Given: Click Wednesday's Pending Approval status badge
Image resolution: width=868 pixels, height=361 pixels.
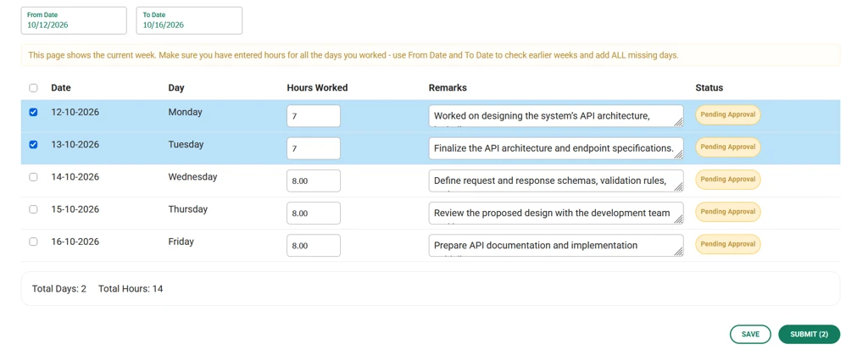Looking at the screenshot, I should 728,180.
